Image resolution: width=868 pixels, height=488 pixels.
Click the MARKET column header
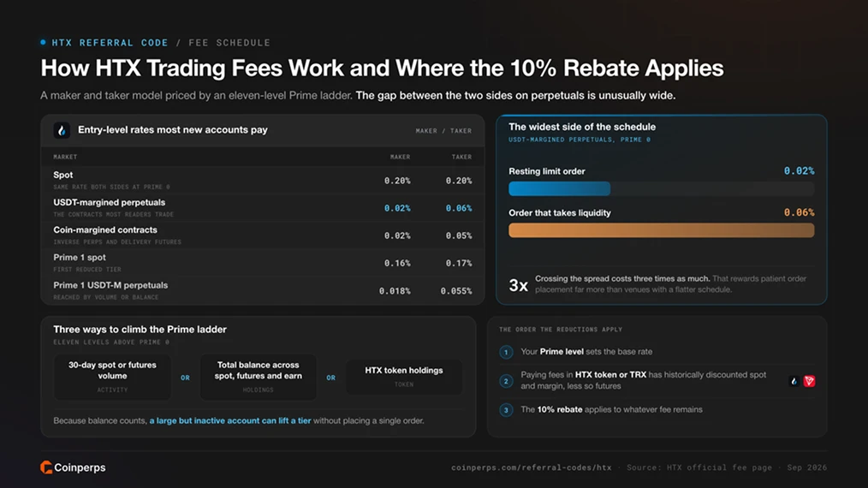click(65, 158)
